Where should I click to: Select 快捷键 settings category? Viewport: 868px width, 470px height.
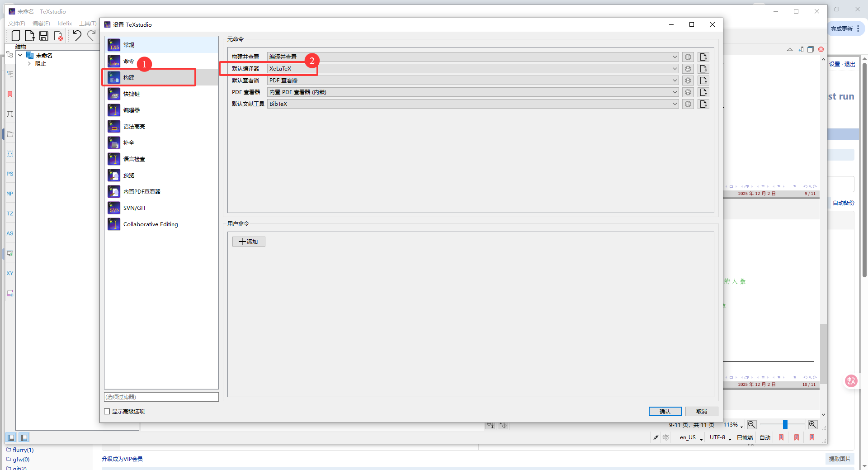[x=161, y=94]
